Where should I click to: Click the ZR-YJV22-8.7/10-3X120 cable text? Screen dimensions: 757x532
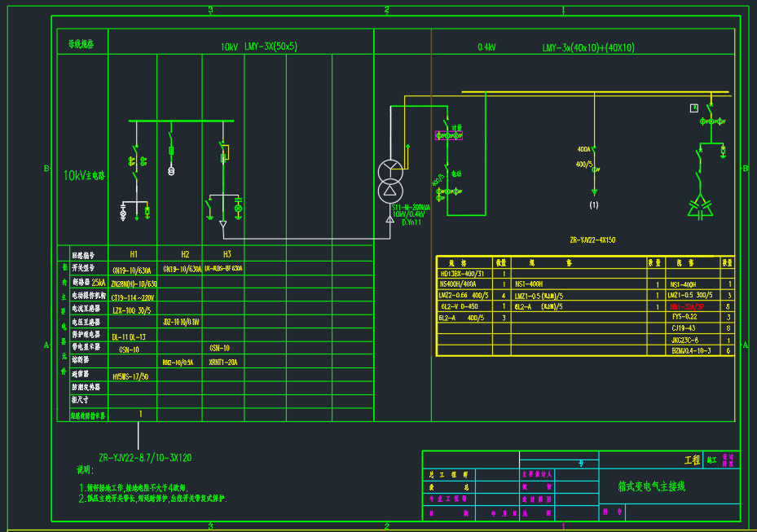click(x=145, y=458)
